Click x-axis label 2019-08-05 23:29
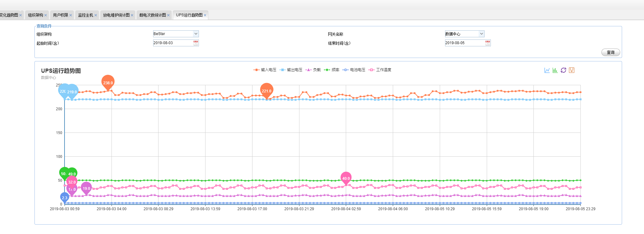 (580, 209)
